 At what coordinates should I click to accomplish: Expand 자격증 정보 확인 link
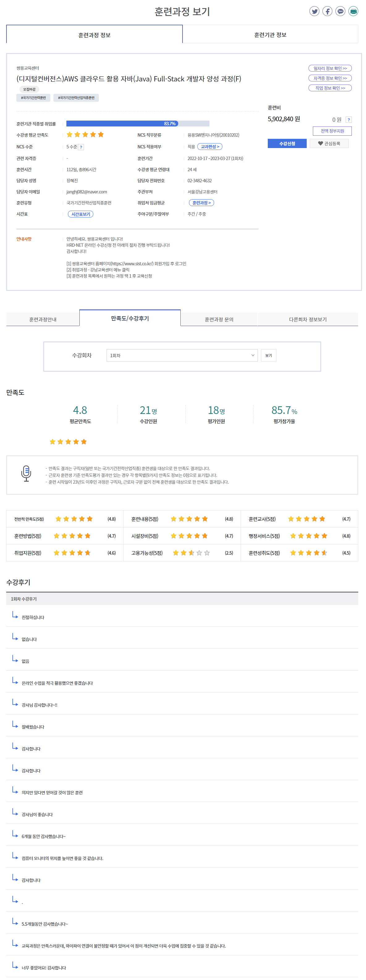[330, 78]
